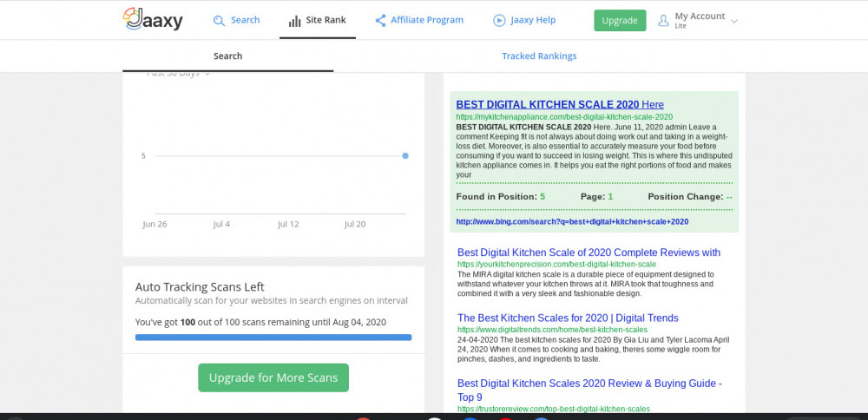Switch to the Tracked Rankings tab

pyautogui.click(x=539, y=56)
